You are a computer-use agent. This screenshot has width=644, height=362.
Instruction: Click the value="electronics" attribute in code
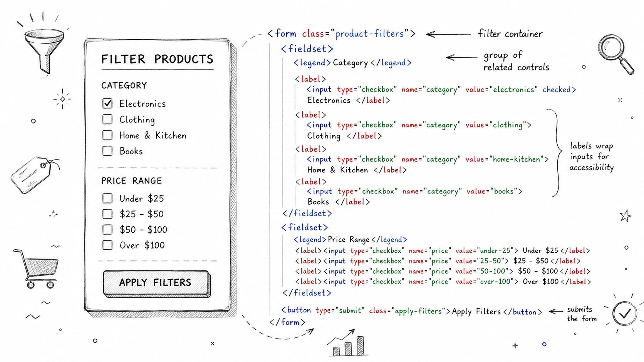[501, 90]
